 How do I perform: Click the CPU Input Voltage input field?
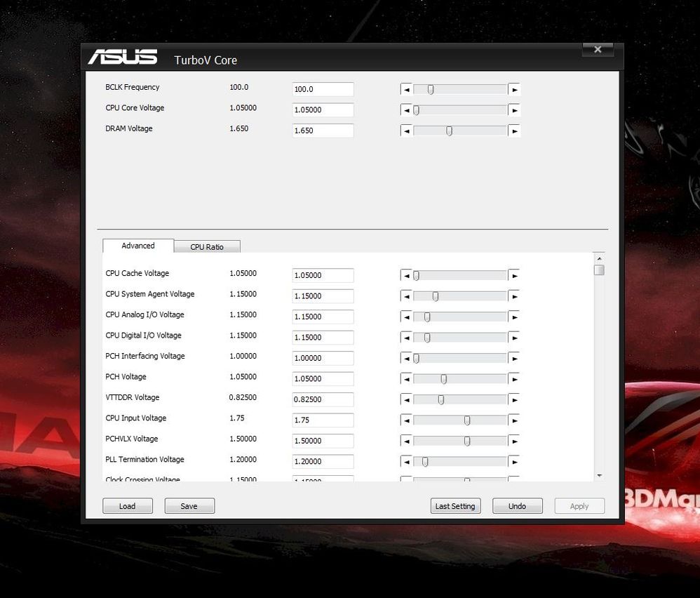coord(323,420)
